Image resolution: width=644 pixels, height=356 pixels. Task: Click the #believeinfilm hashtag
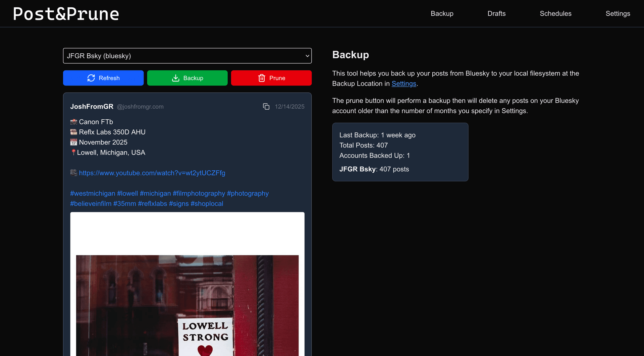point(91,204)
